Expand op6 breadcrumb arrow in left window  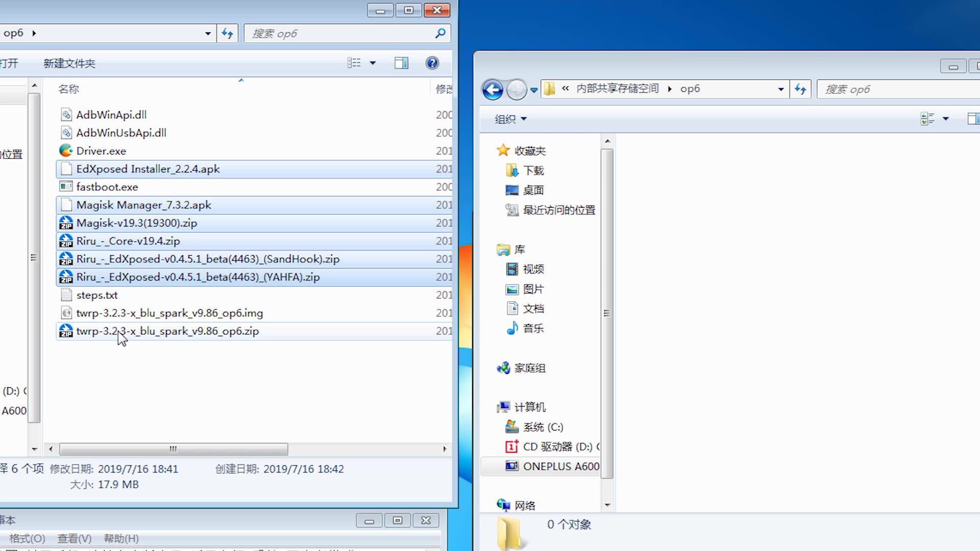[34, 33]
